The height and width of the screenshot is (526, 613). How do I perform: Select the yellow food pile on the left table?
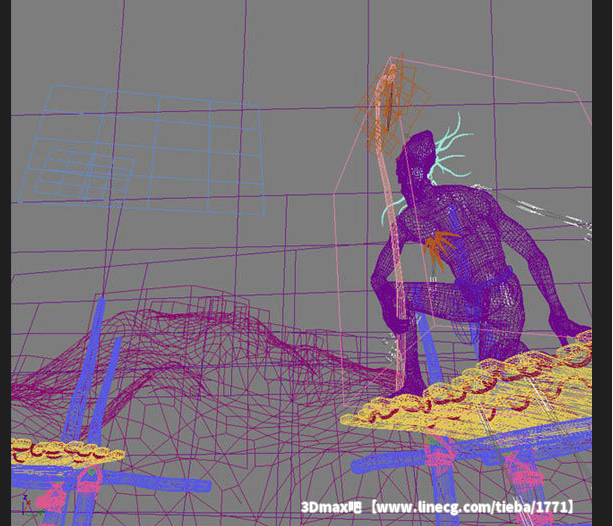coord(66,452)
